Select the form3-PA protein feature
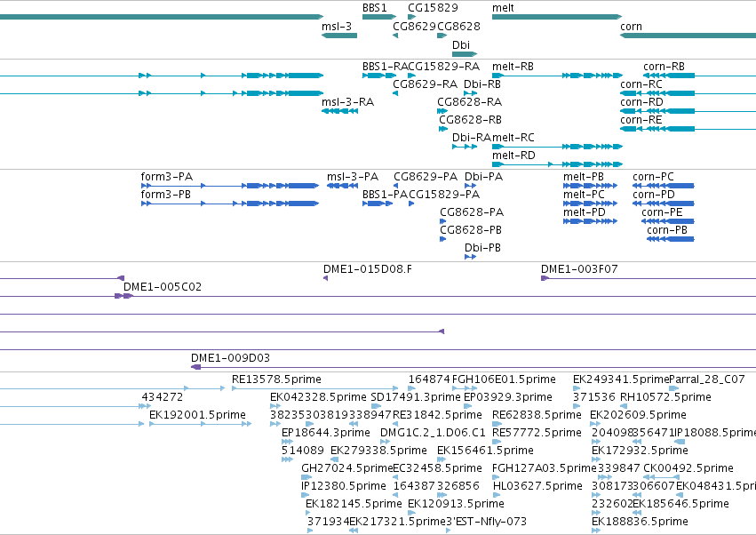This screenshot has height=535, width=756. [230, 185]
